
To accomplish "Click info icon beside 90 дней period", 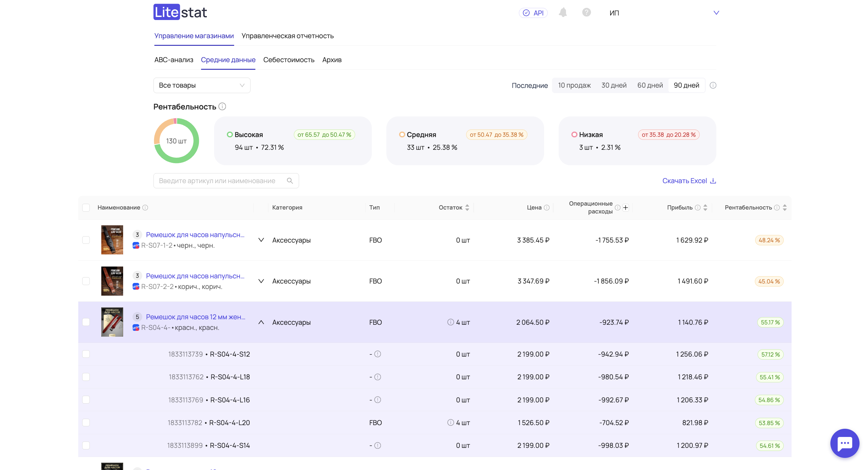I will (x=713, y=85).
